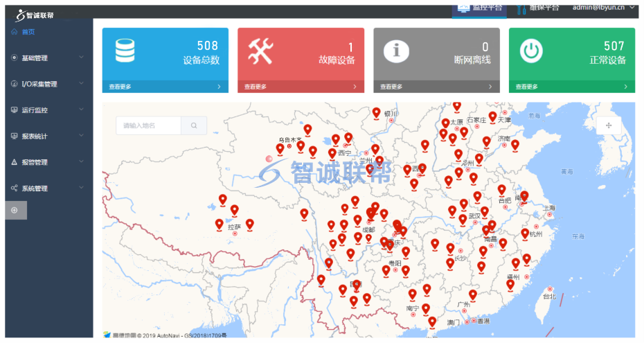Click the circular plus icon below sidebar menu
Viewport: 644px width, 343px height.
15,210
